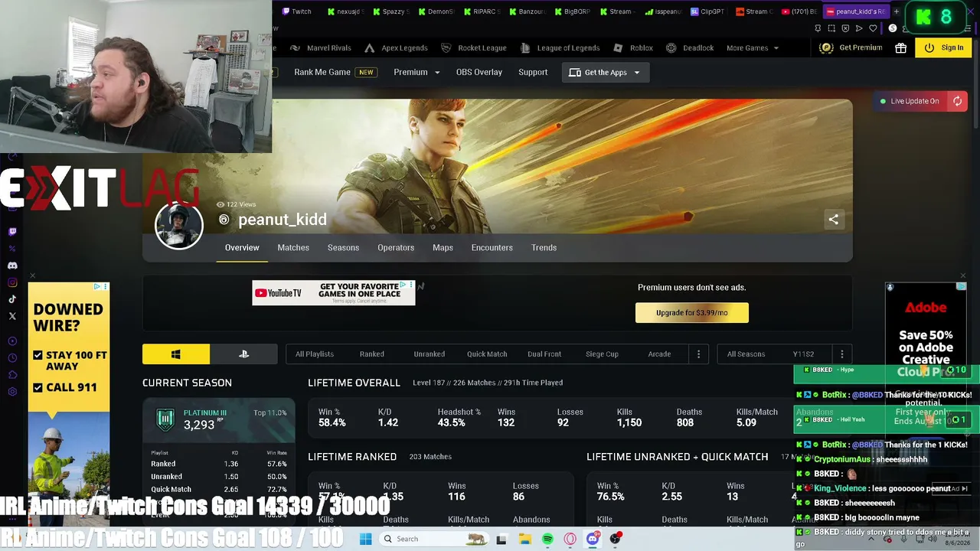Image resolution: width=980 pixels, height=551 pixels.
Task: Expand the Get the Apps dropdown
Action: click(605, 72)
